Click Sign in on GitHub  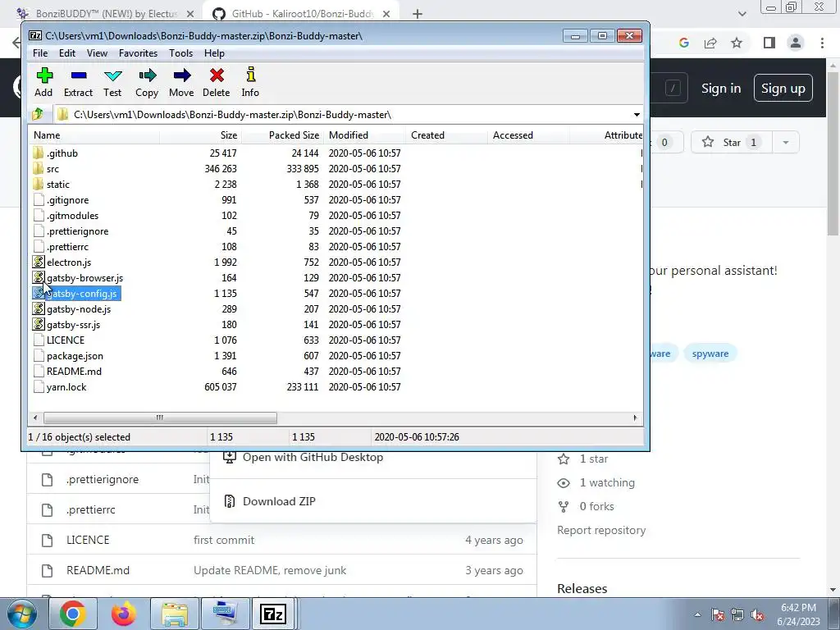click(x=721, y=89)
